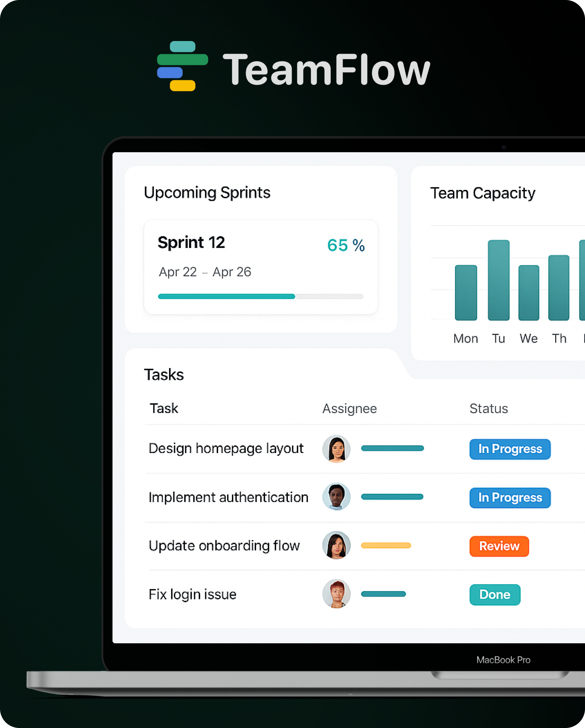Click assignee name bar for Design homepage layout
The height and width of the screenshot is (728, 585).
point(392,448)
